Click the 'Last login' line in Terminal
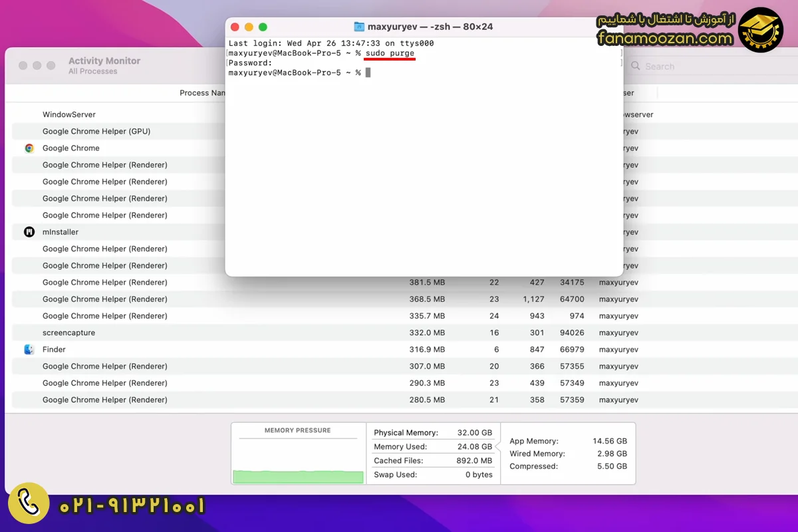The height and width of the screenshot is (532, 798). (331, 43)
